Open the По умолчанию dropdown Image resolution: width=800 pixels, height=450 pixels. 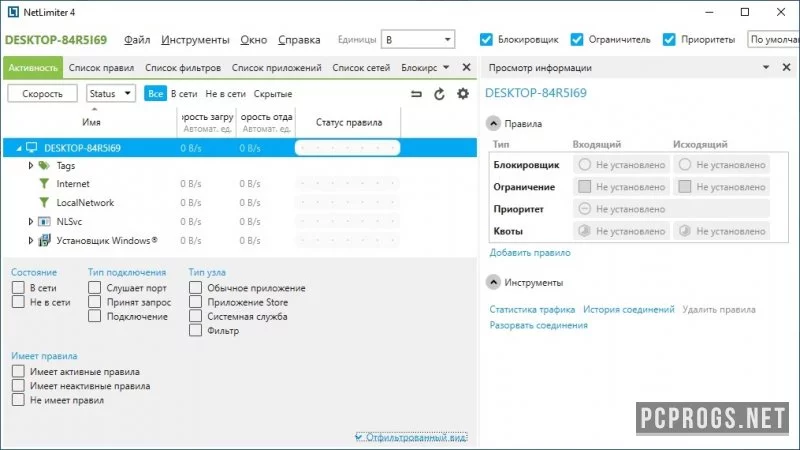click(x=773, y=39)
